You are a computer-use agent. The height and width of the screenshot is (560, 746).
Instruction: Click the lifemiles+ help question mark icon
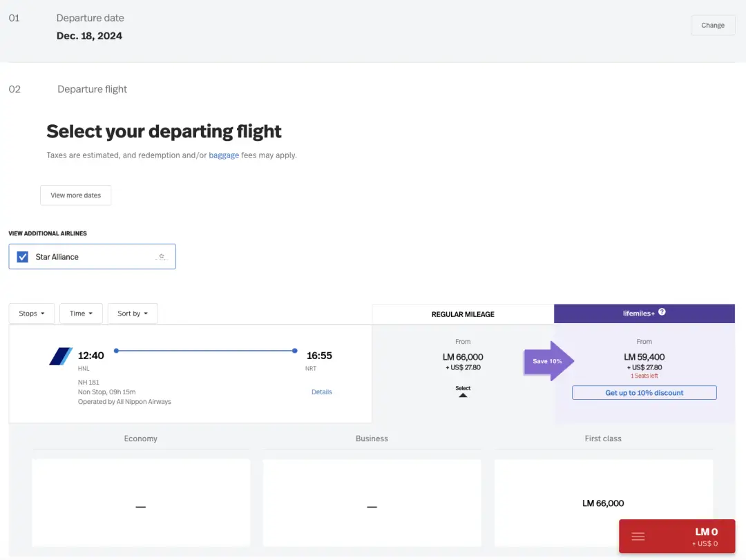662,312
